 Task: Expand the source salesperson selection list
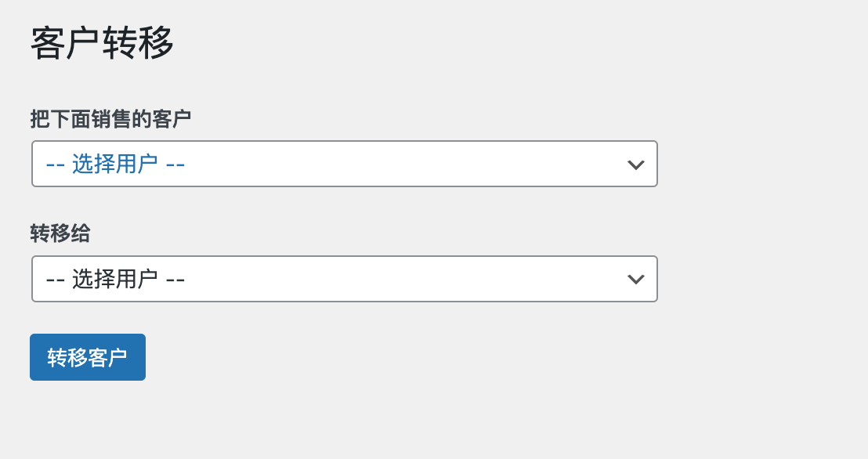click(x=344, y=164)
